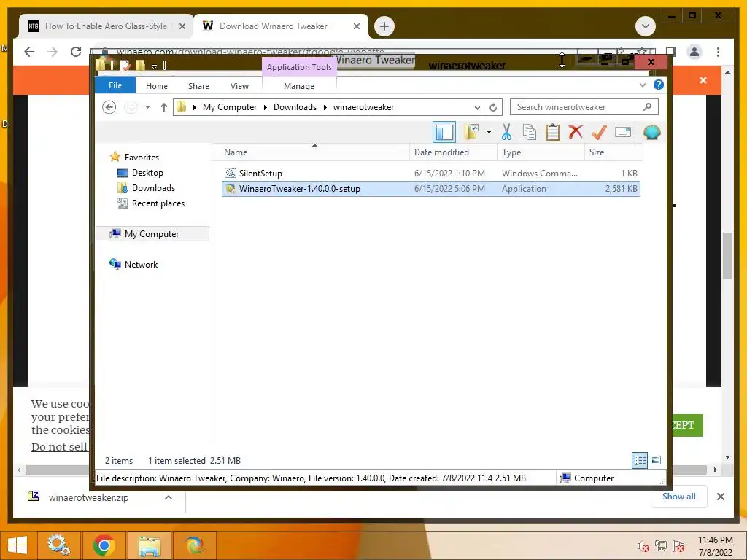The image size is (747, 560).
Task: Sort by the Date modified column
Action: (453, 152)
